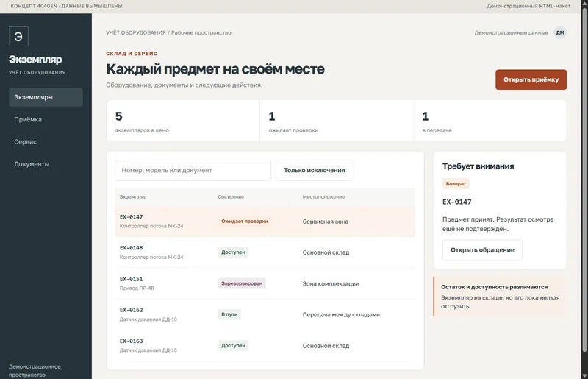Screen dimensions: 588x379
Task: Click Доступен badge in EX-0148 row
Action: click(233, 252)
